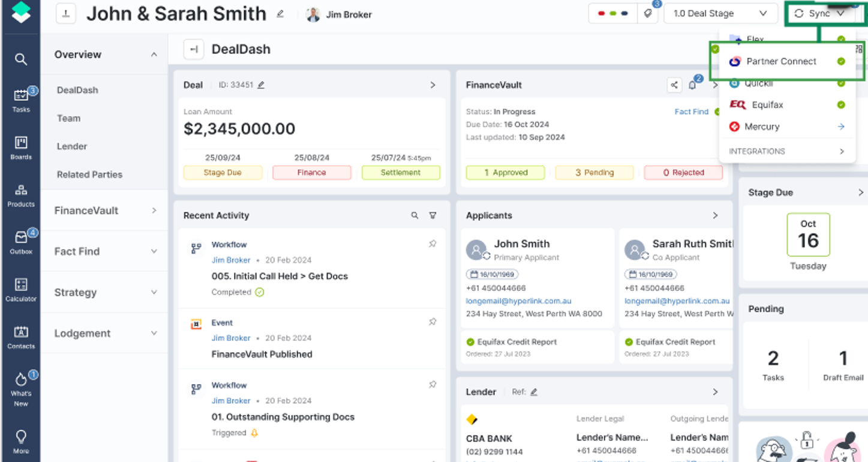
Task: Pin the FinanceVault Published event
Action: pyautogui.click(x=433, y=322)
